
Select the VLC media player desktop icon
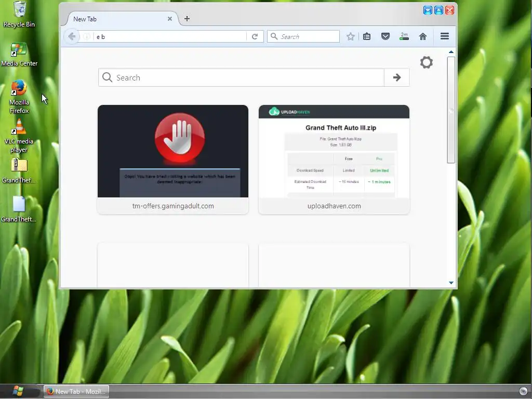(19, 136)
